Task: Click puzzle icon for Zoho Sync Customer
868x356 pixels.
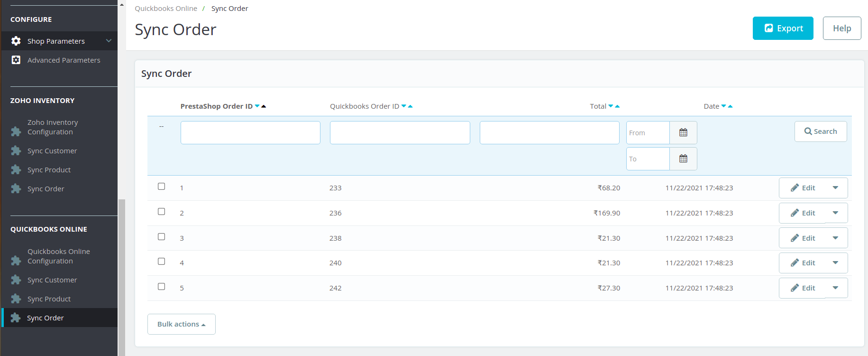Action: click(x=16, y=151)
